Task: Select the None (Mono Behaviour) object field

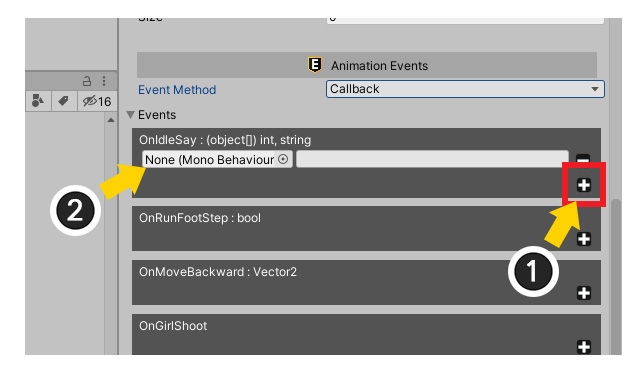Action: (x=217, y=159)
